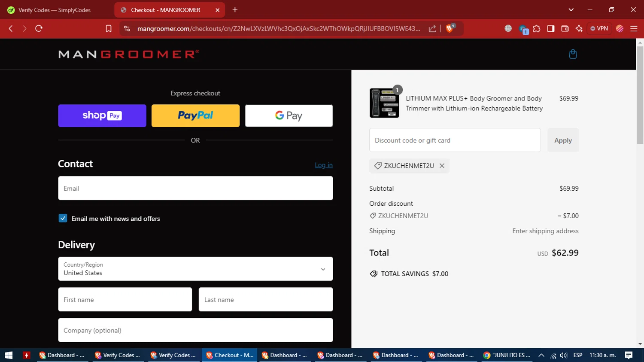Open the site information icon in the address bar
Screen dimensions: 644x362
tap(127, 28)
